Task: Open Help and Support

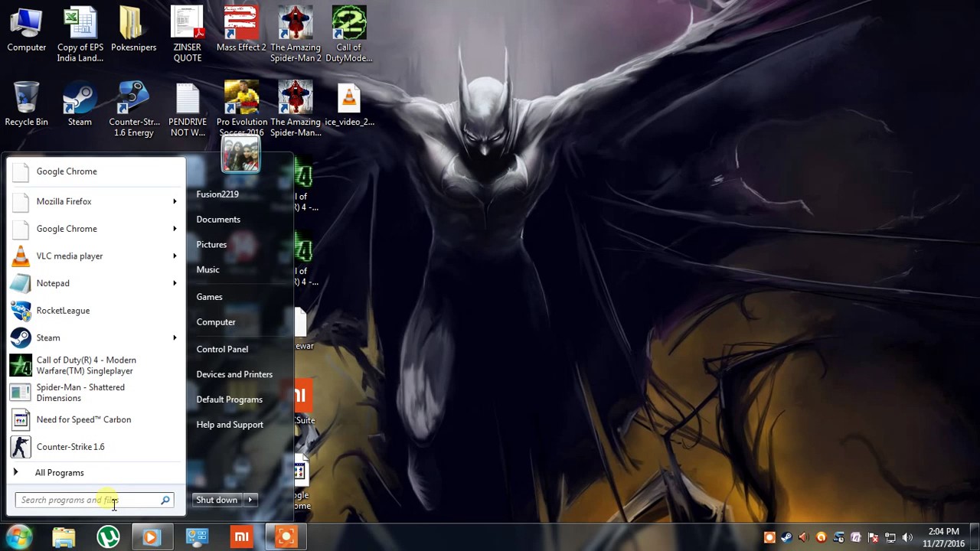Action: pyautogui.click(x=230, y=425)
